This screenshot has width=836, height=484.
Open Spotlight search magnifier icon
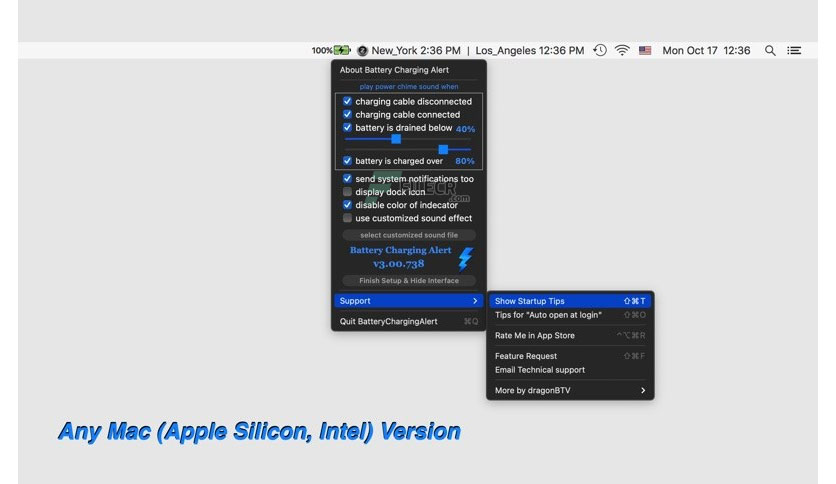pyautogui.click(x=770, y=50)
